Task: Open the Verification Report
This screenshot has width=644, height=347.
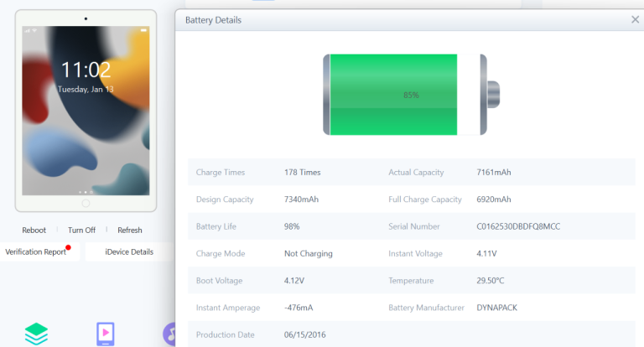Action: point(36,251)
